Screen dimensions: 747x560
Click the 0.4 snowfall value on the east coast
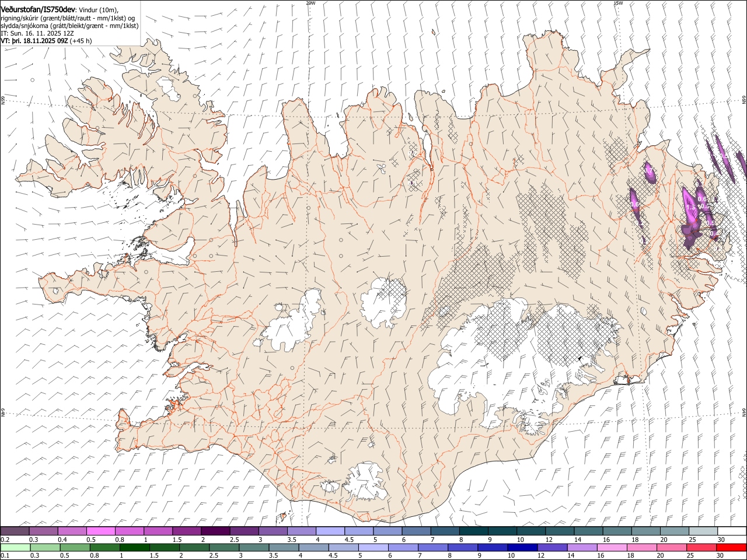(715, 233)
